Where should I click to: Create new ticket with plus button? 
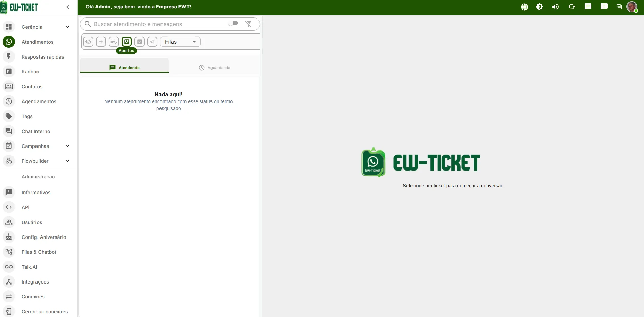pos(101,42)
